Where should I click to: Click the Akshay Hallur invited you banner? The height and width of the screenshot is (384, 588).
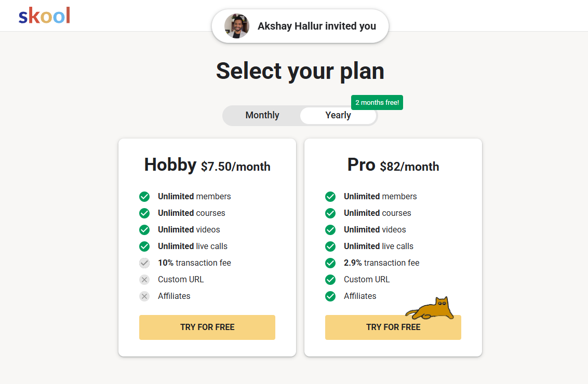pos(300,26)
